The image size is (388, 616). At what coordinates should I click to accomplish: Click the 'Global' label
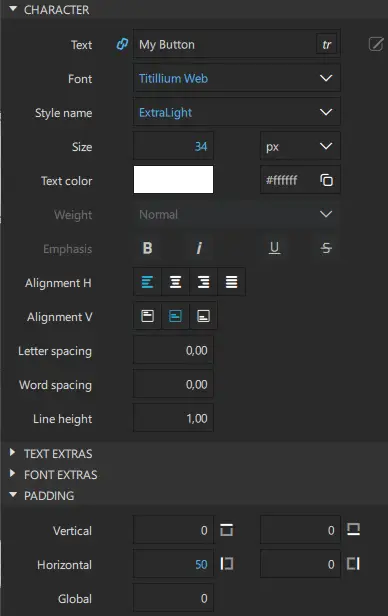point(75,599)
